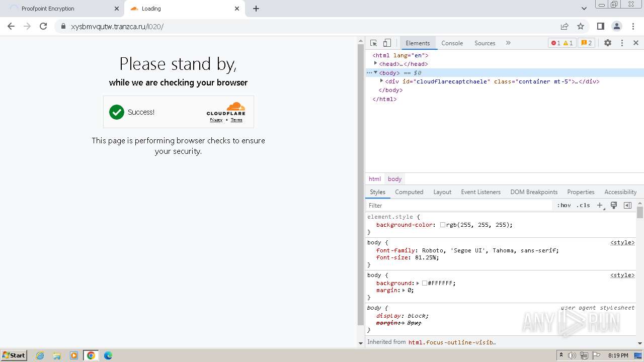The height and width of the screenshot is (362, 644).
Task: Close the Proofpoint Encryption tab
Action: tap(117, 9)
